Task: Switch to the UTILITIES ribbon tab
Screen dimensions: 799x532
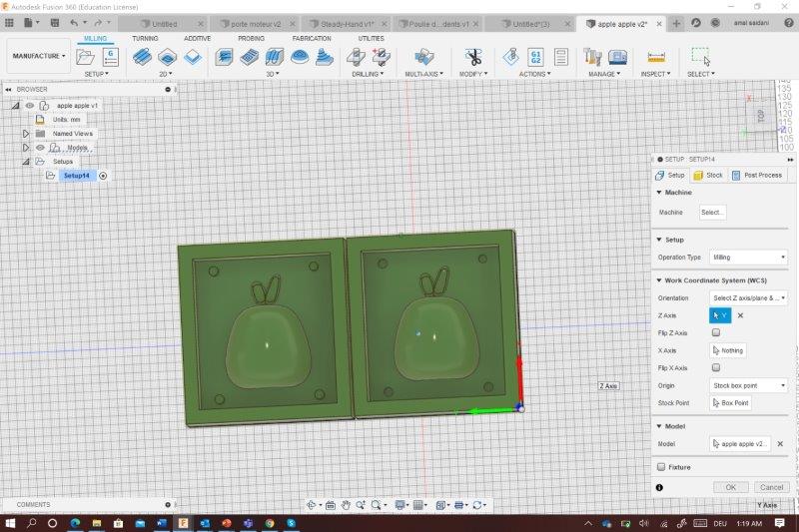Action: [x=371, y=38]
